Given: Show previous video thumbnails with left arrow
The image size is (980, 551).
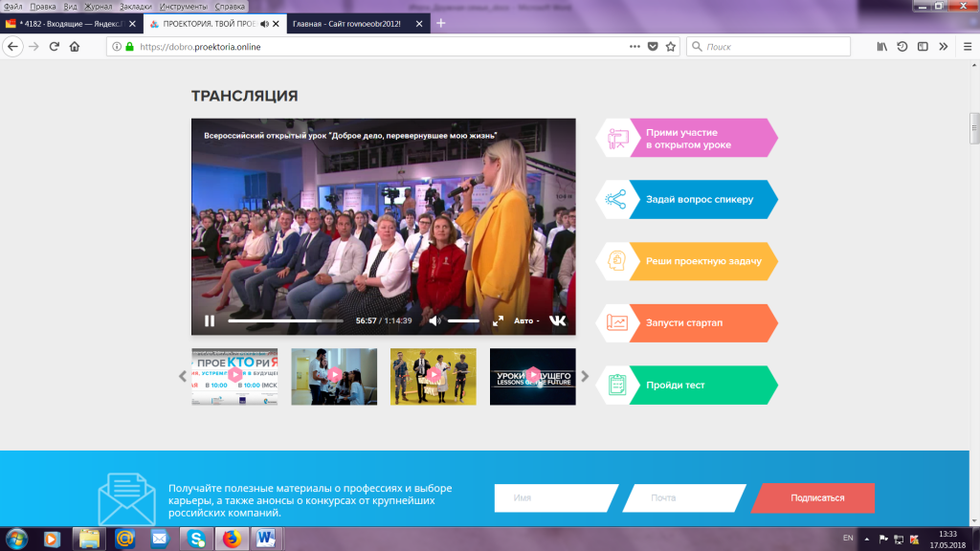Looking at the screenshot, I should (183, 376).
